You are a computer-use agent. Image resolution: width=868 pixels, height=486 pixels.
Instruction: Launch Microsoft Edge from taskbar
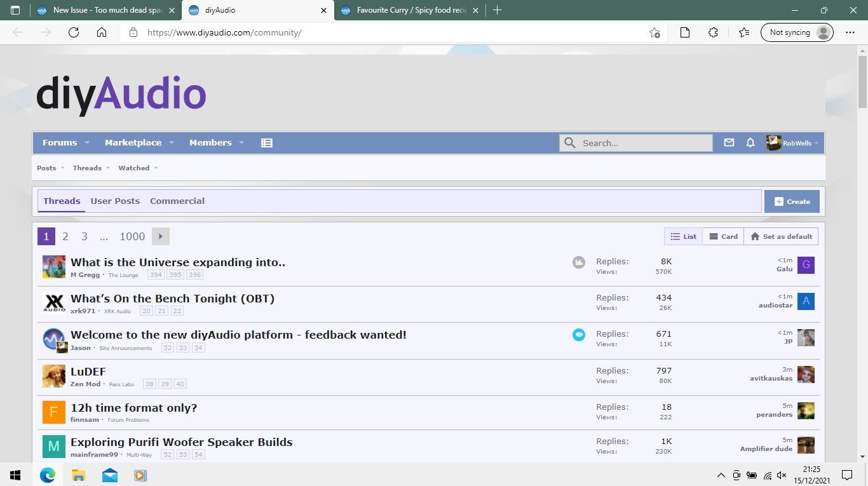tap(48, 475)
